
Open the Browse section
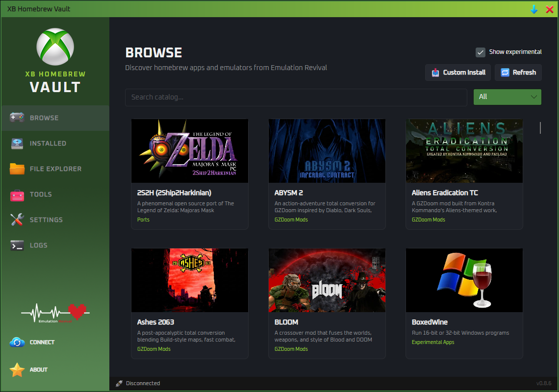[55, 118]
